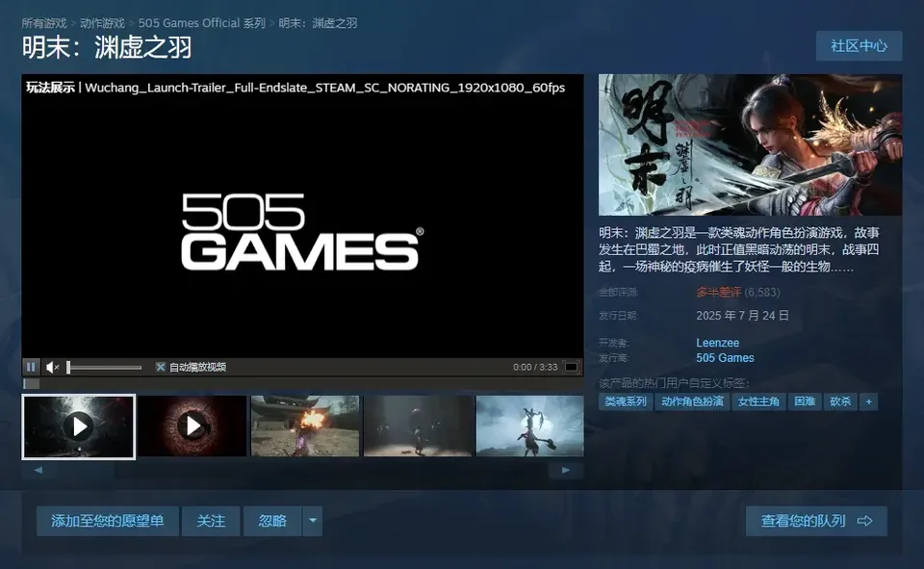This screenshot has width=924, height=569.
Task: Open the screenshot thumbnail with fire explosion
Action: 305,427
